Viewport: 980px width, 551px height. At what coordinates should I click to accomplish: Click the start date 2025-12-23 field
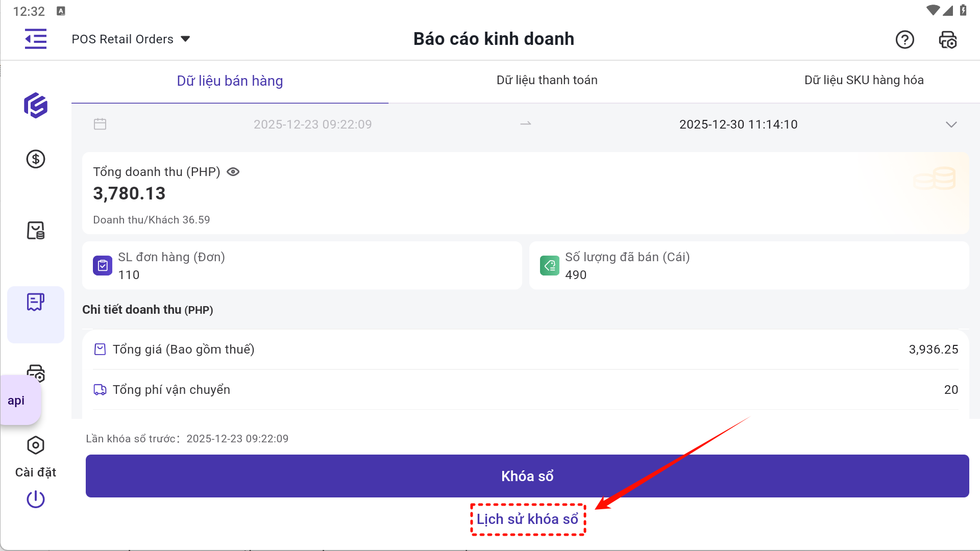click(x=312, y=124)
